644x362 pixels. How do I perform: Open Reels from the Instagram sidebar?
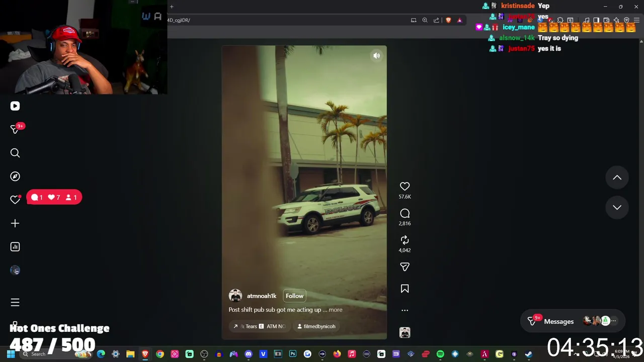tap(15, 106)
